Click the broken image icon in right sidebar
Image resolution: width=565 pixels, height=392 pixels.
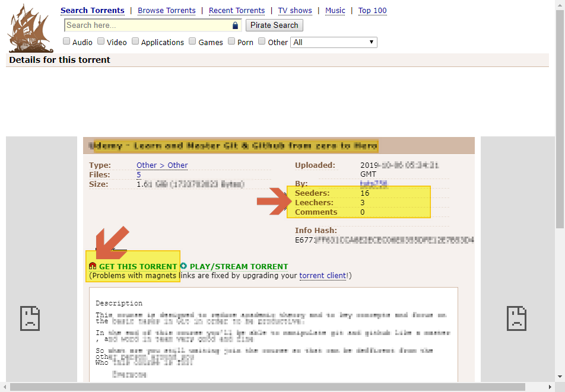coord(516,318)
